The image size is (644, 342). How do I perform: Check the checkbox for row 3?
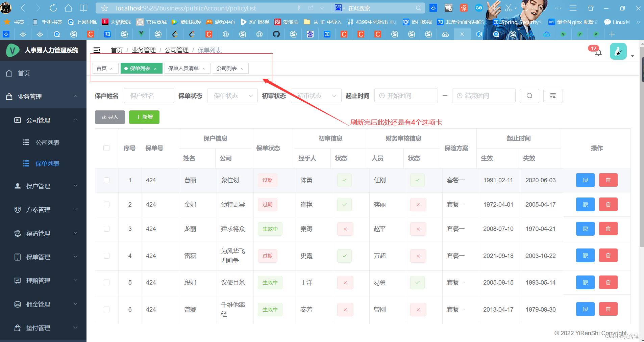[106, 229]
